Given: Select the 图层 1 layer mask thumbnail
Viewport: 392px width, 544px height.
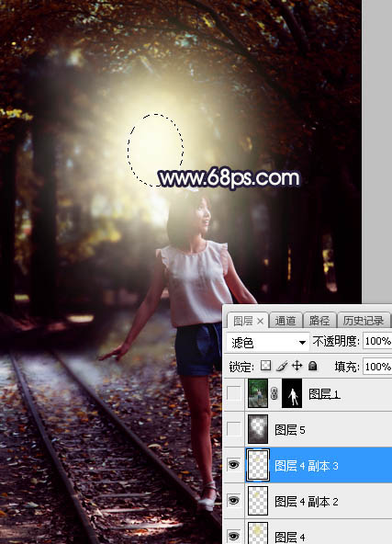Looking at the screenshot, I should pyautogui.click(x=292, y=393).
